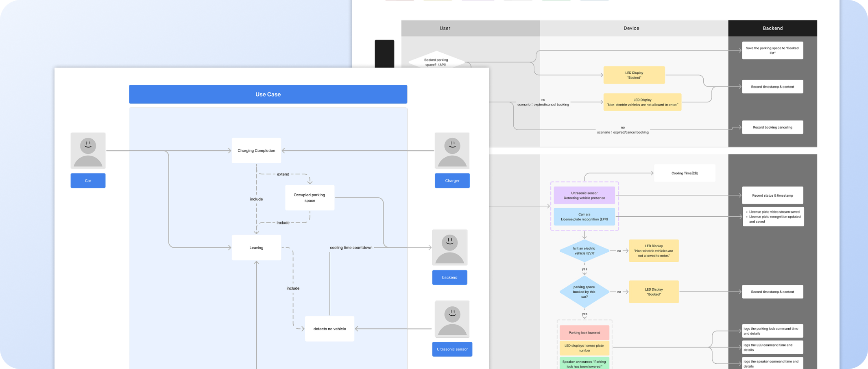Screen dimensions: 868x369
Task: Select the Record timestamp & content box following the booked-by-this-car diamond
Action: [772, 292]
